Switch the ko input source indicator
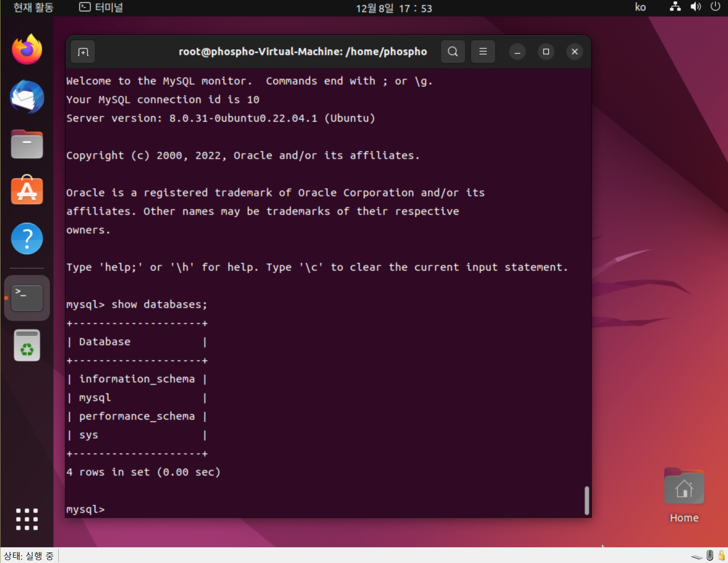Image resolution: width=728 pixels, height=563 pixels. 640,7
